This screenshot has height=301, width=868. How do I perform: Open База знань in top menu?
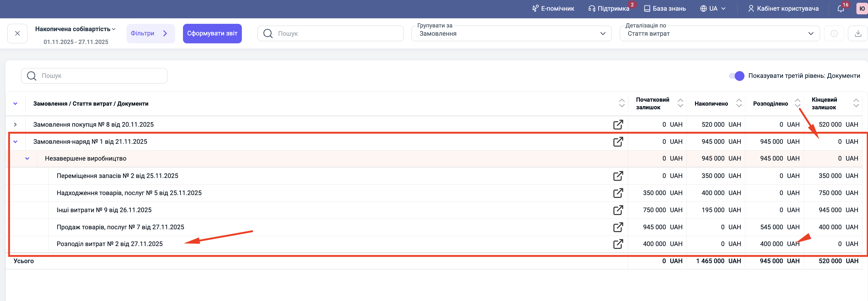(x=665, y=9)
